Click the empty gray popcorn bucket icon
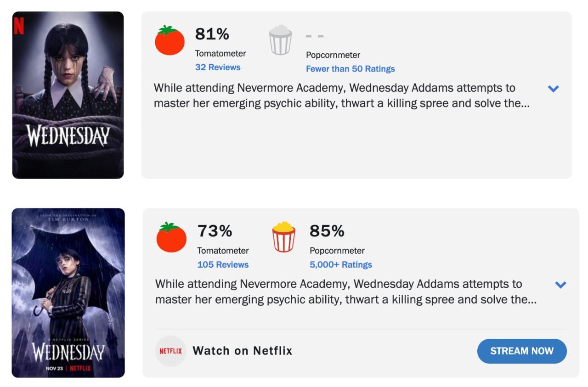This screenshot has width=588, height=387. tap(280, 40)
